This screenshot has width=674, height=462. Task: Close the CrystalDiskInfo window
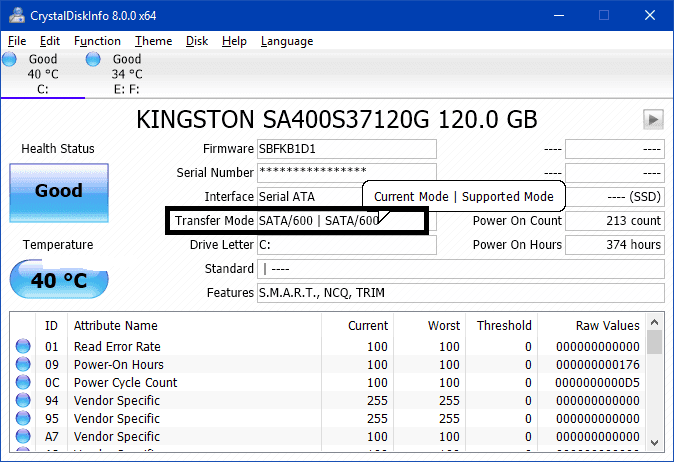point(650,15)
